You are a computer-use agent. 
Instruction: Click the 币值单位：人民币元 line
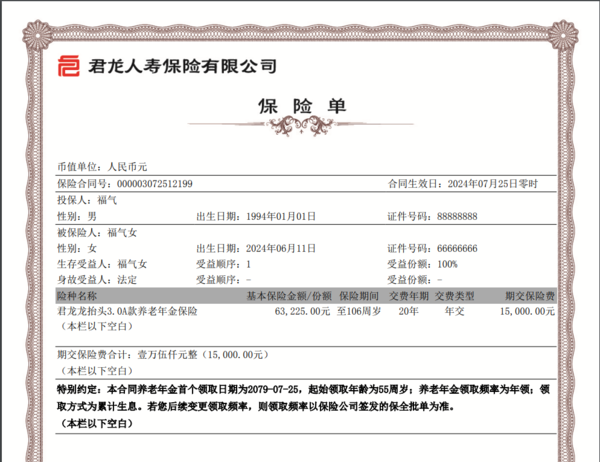(x=102, y=167)
